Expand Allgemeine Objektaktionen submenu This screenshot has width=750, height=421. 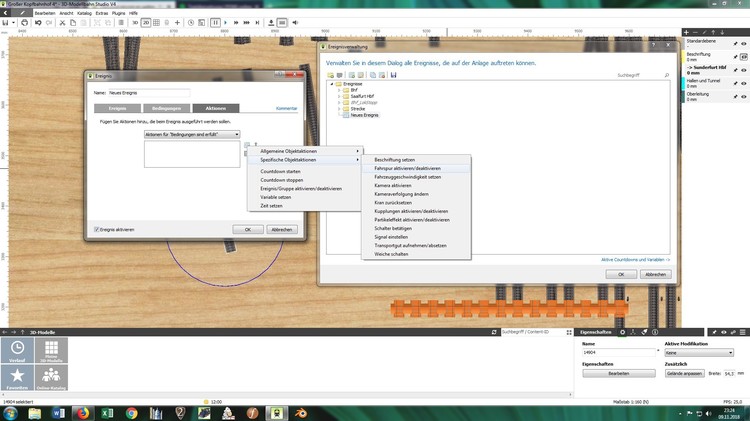point(305,151)
